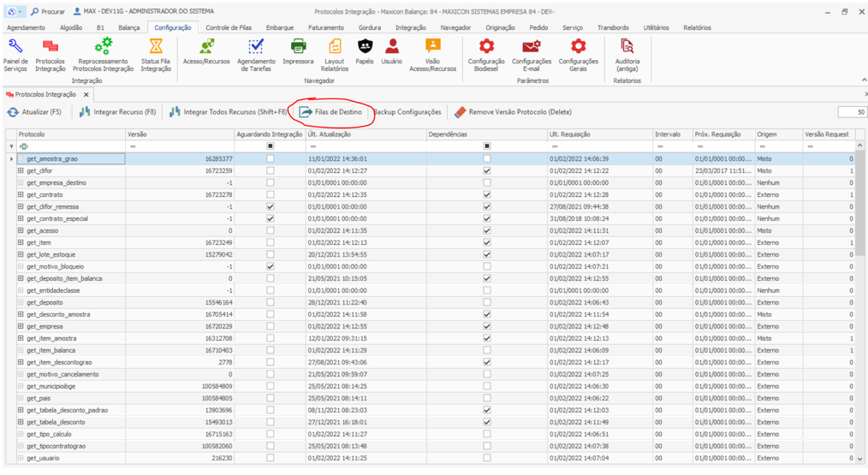Expand the get_tabela_desconto_padrao row
The height and width of the screenshot is (475, 868).
(21, 410)
